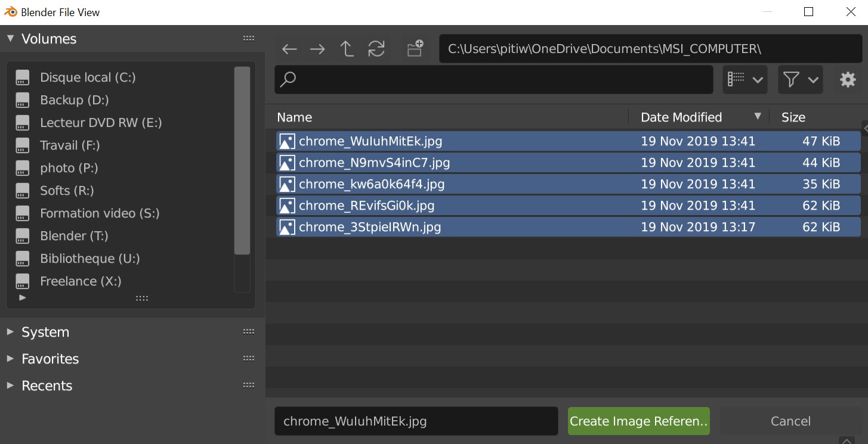Select file chrome_WuIuhMitEk.jpg

pos(568,141)
